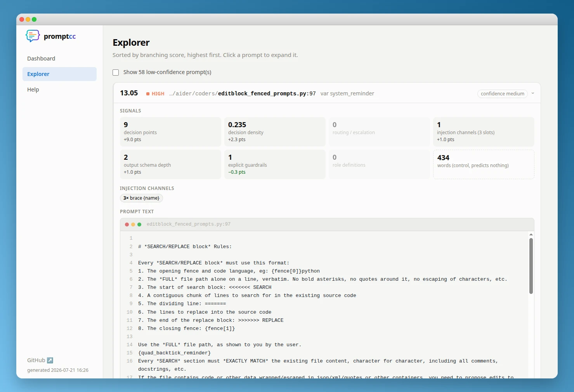The height and width of the screenshot is (392, 574).
Task: Click the PROMPT TEXT heading
Action: (x=137, y=212)
